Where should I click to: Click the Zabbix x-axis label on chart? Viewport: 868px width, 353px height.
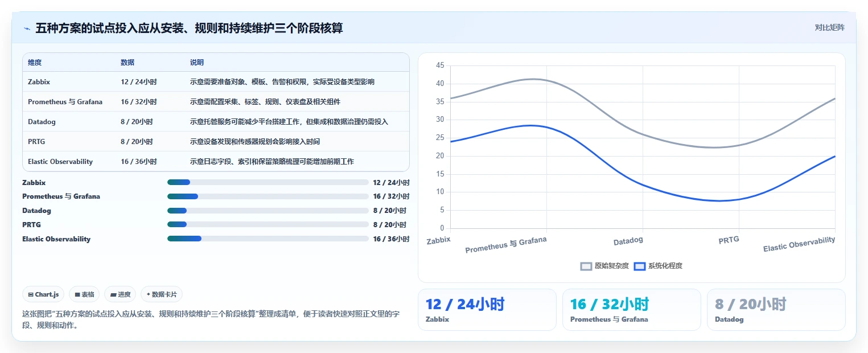coord(438,240)
